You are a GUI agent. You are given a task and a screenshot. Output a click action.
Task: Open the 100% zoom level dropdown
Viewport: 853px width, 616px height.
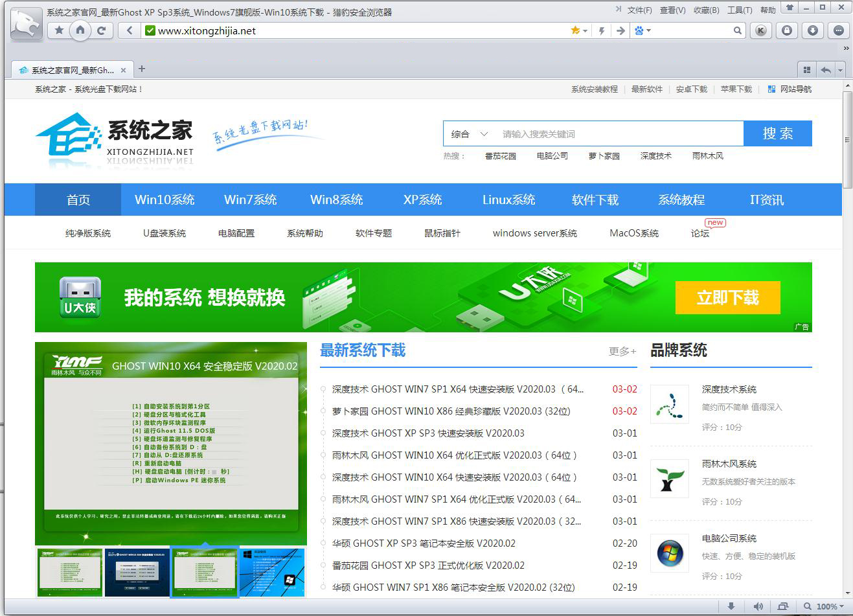point(829,606)
